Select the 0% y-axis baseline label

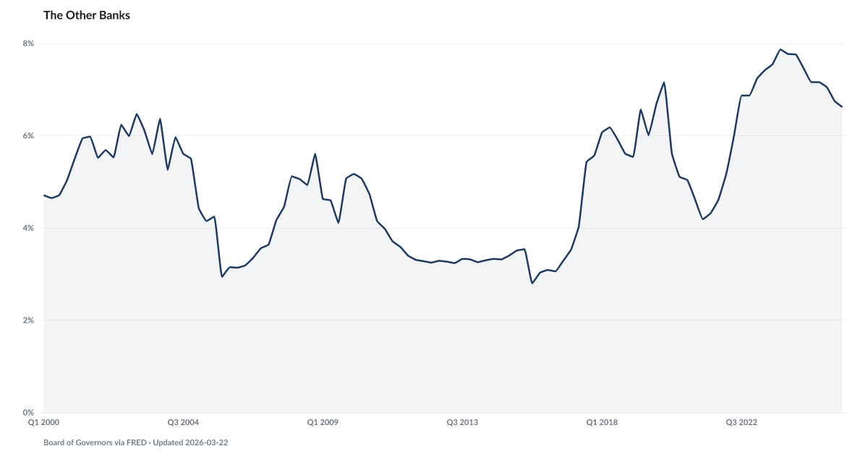pyautogui.click(x=29, y=412)
